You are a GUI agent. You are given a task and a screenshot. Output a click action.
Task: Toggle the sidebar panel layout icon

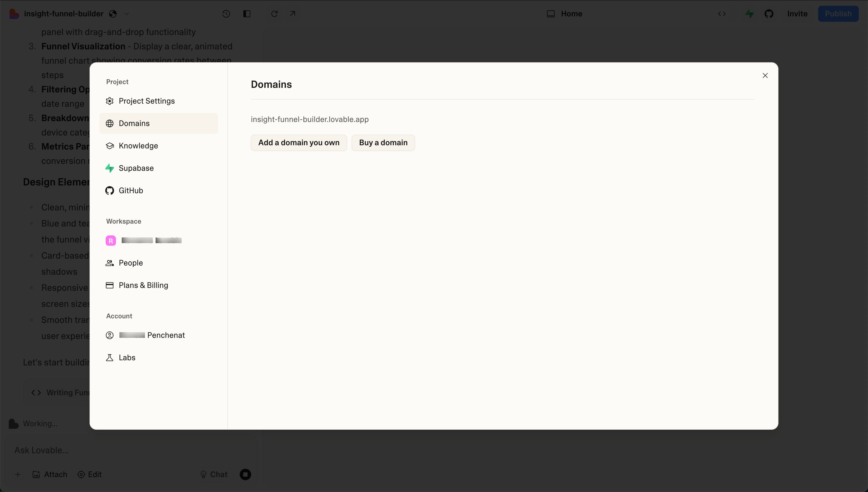(247, 14)
